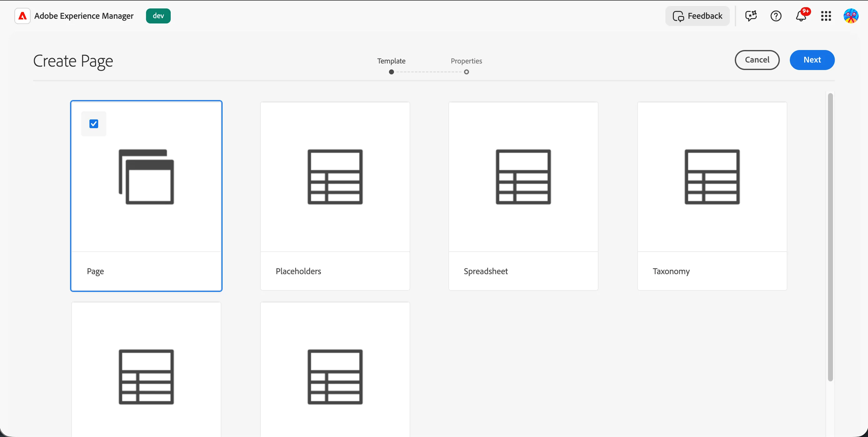Click the Taxonomy label text
This screenshot has width=868, height=437.
click(x=671, y=272)
